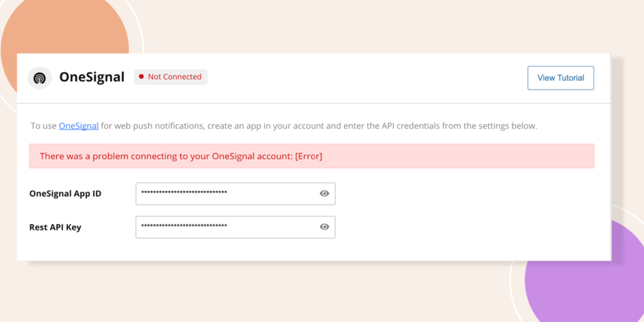Click the "Rest API Key" label
This screenshot has height=322, width=644.
point(55,227)
